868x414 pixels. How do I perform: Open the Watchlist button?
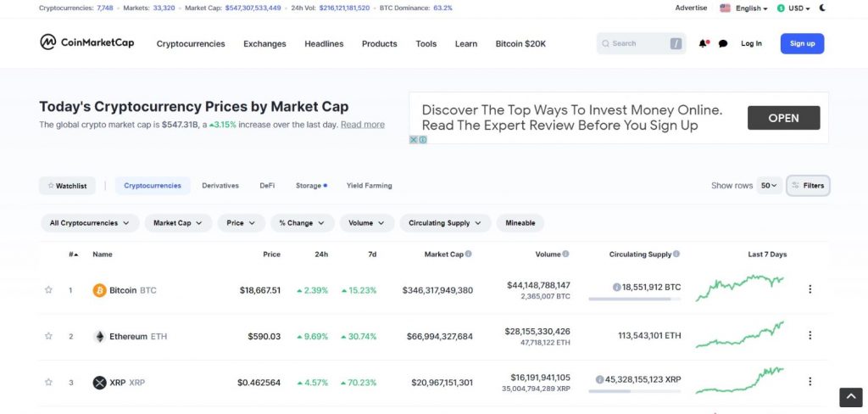point(67,186)
